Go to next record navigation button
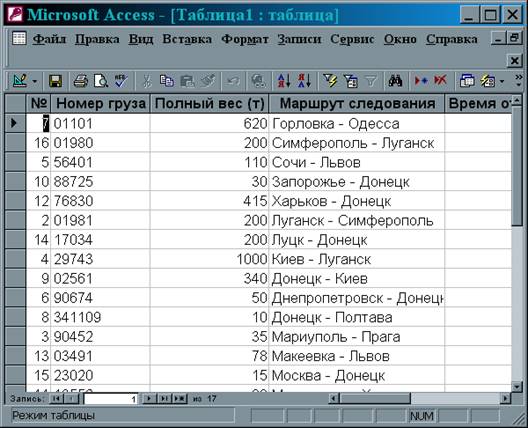528x428 pixels. coord(149,399)
